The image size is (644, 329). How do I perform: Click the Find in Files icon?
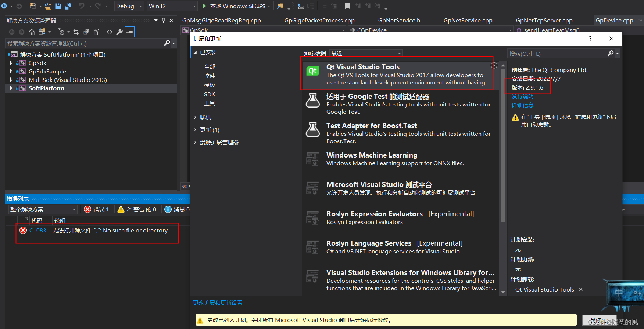pyautogui.click(x=280, y=6)
